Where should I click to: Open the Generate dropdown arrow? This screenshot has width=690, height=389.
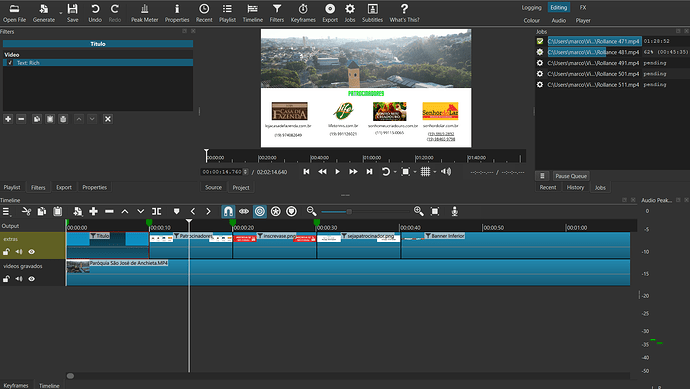point(60,13)
